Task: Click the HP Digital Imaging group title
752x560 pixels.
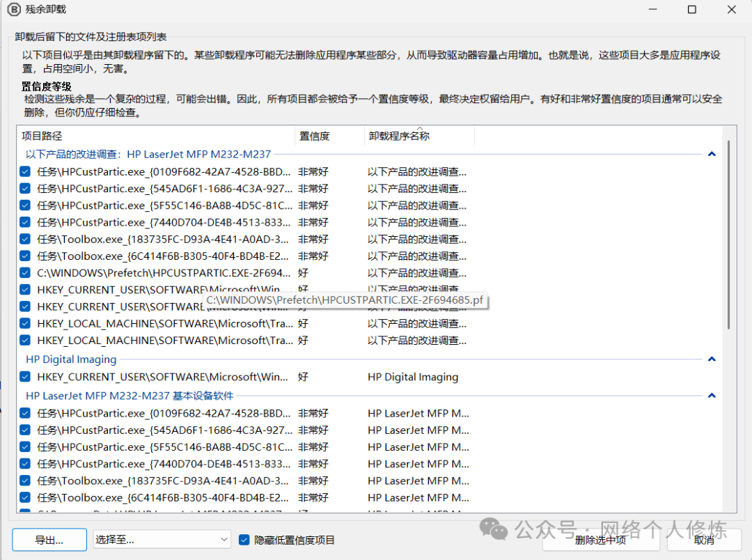Action: [x=71, y=359]
